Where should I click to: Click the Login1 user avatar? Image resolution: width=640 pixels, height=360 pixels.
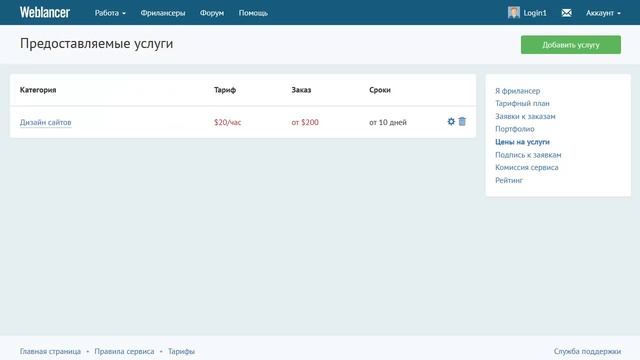pyautogui.click(x=514, y=13)
